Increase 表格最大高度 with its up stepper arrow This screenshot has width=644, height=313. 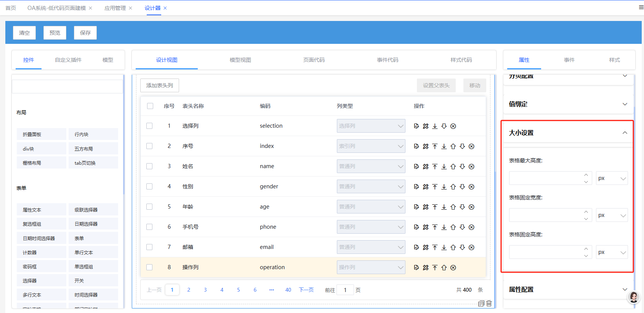(586, 175)
